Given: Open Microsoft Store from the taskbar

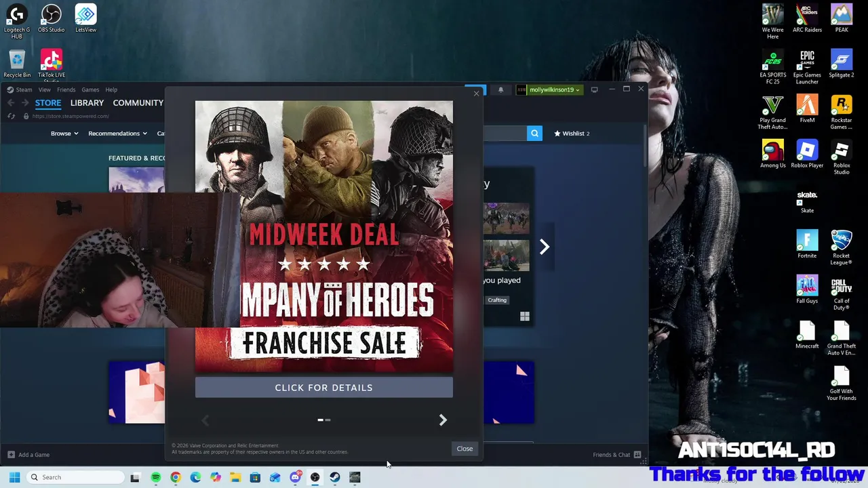Looking at the screenshot, I should click(255, 477).
